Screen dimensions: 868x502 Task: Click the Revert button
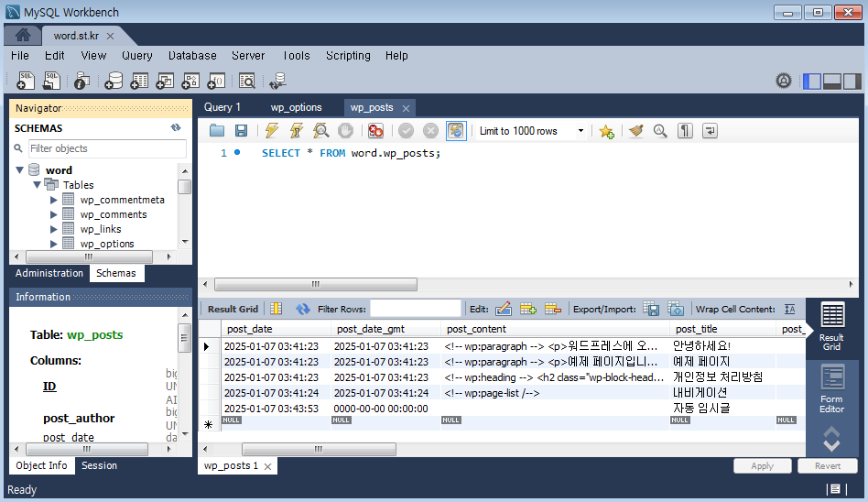(827, 466)
